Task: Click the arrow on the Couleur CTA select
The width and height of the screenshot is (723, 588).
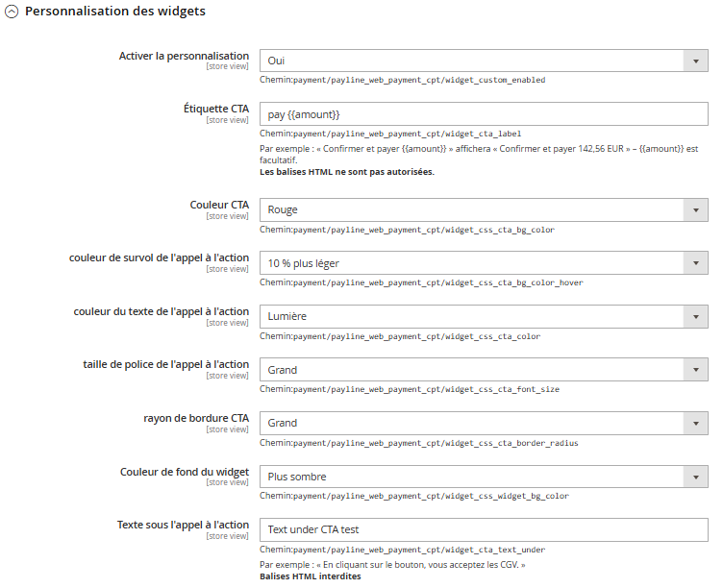Action: [x=695, y=210]
